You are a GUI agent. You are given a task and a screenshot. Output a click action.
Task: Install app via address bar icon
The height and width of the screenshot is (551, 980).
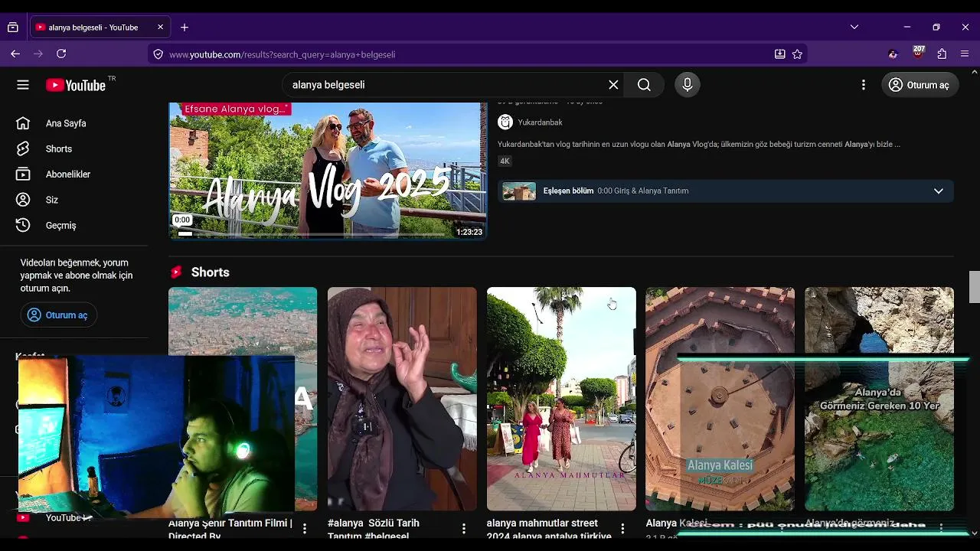pyautogui.click(x=779, y=54)
